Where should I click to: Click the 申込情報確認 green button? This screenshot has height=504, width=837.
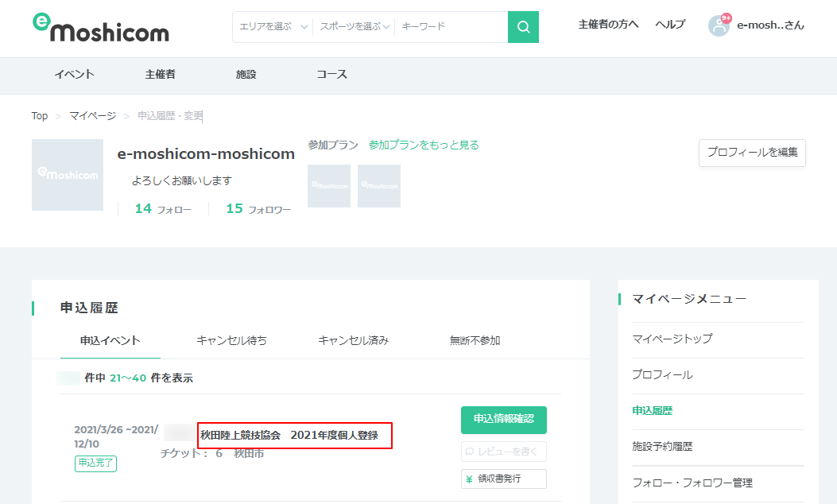coord(503,420)
